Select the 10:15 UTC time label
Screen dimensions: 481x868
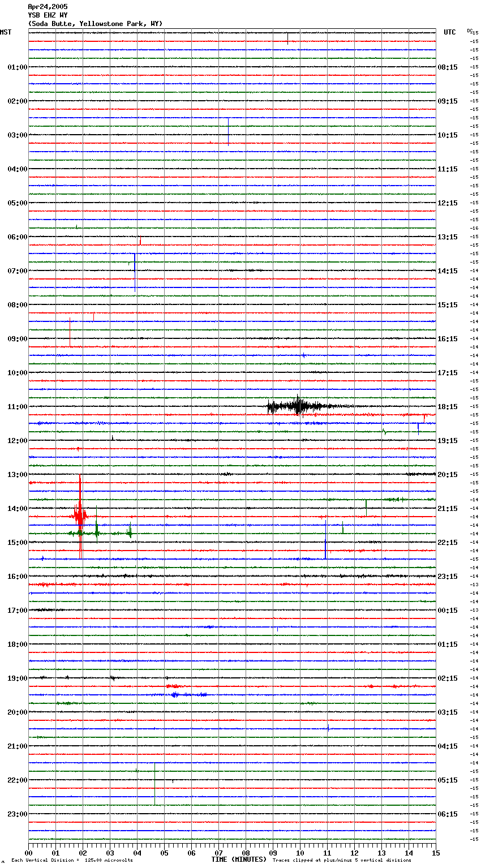448,135
